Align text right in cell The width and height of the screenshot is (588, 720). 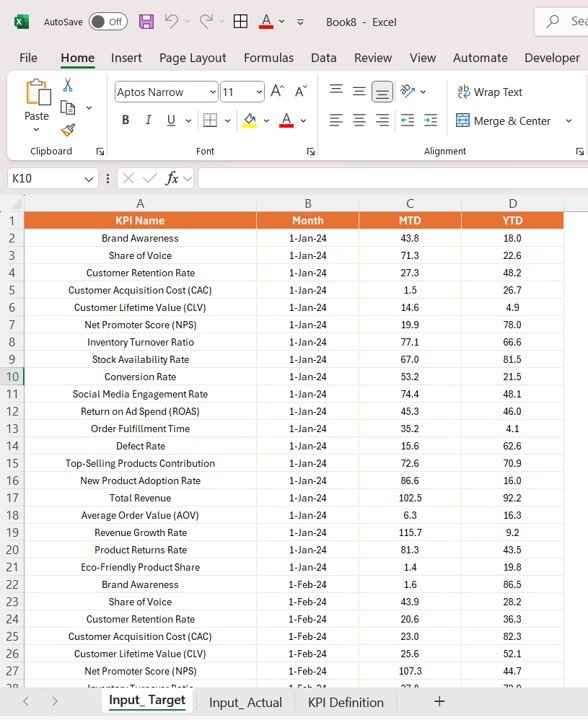point(382,120)
